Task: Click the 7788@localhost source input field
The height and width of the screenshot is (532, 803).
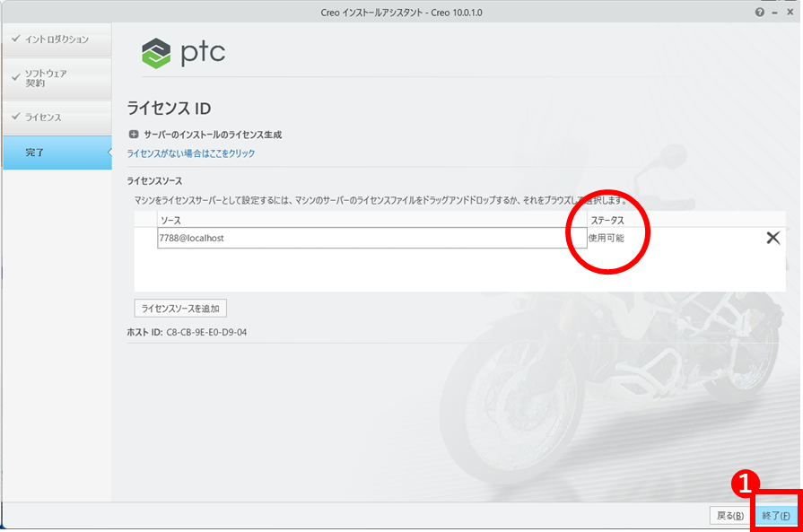Action: (x=359, y=238)
